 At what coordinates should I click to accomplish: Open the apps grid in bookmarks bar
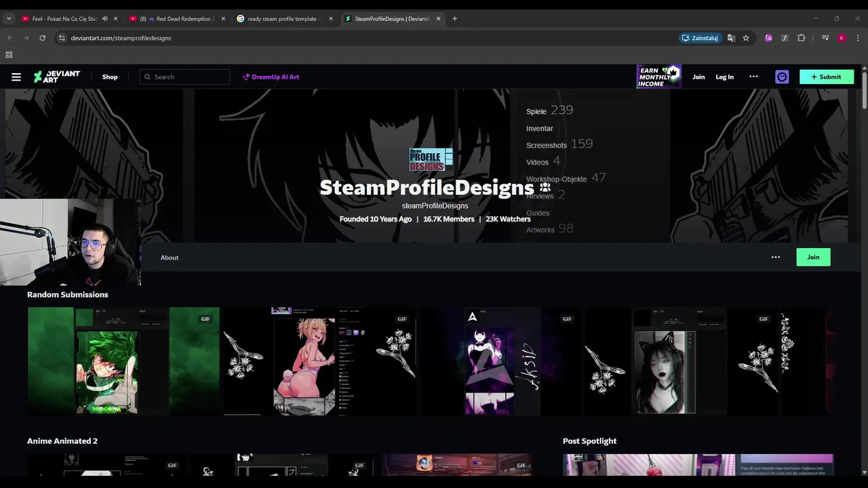(x=9, y=54)
